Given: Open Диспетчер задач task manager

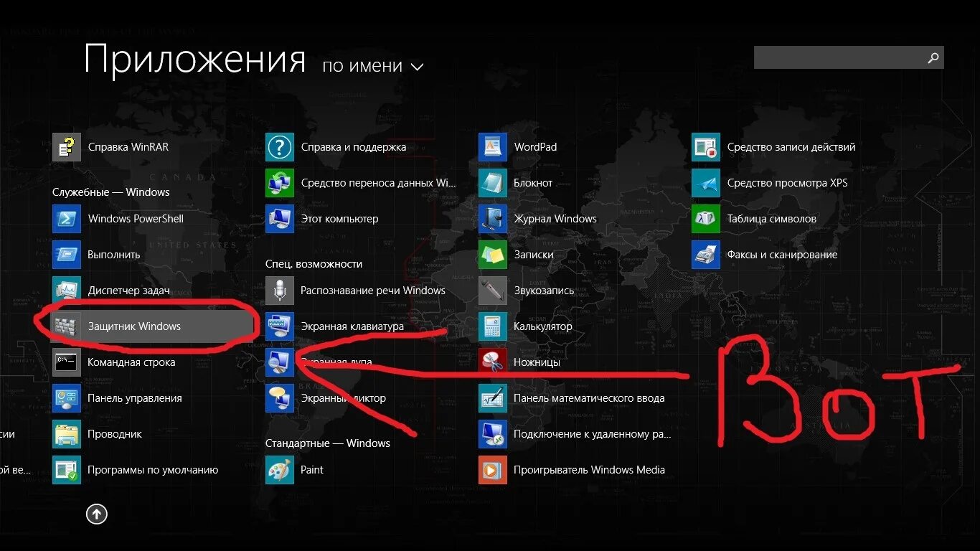Looking at the screenshot, I should [x=111, y=291].
